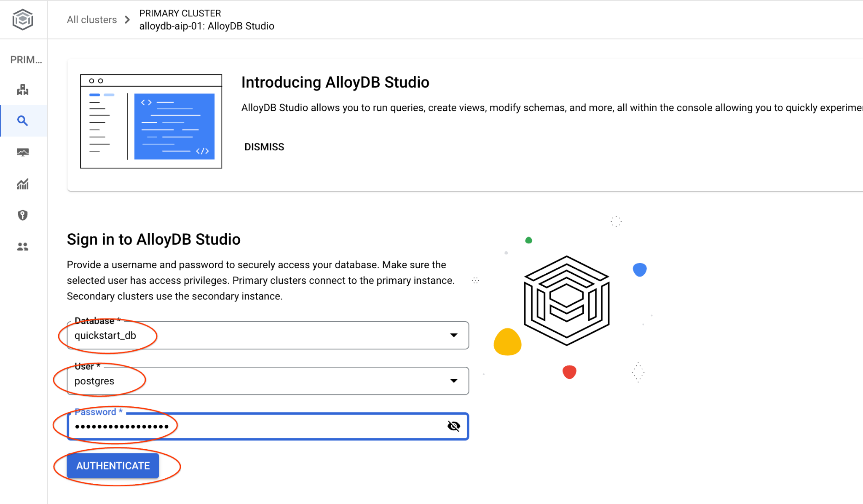The height and width of the screenshot is (504, 863).
Task: Expand the Database dropdown arrow
Action: point(453,335)
